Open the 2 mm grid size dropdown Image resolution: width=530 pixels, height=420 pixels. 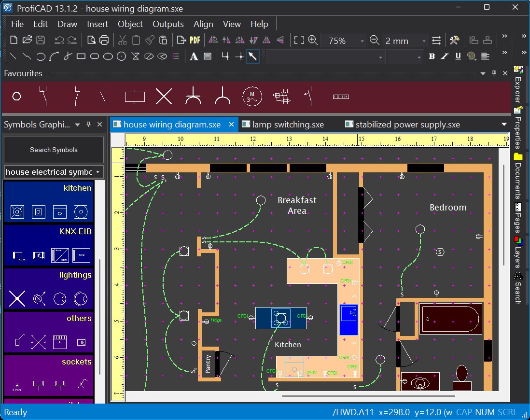[424, 41]
